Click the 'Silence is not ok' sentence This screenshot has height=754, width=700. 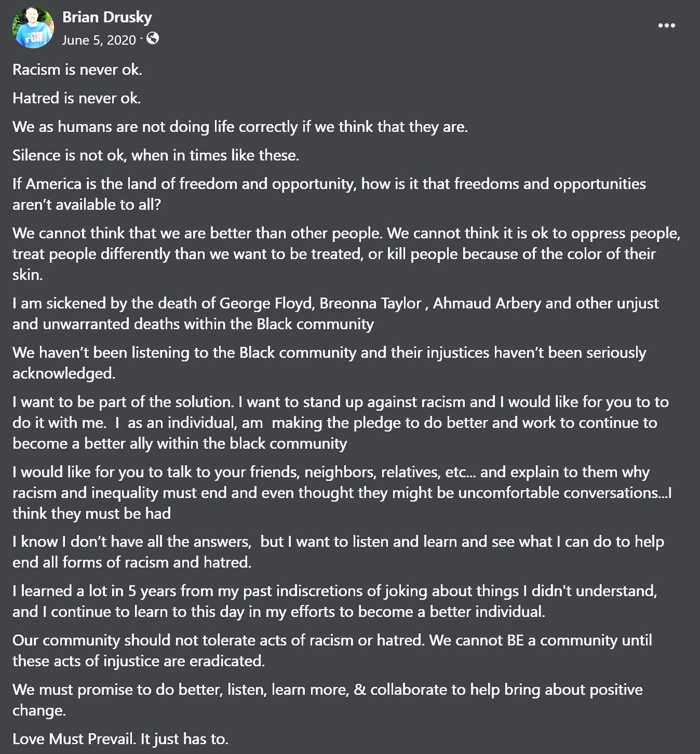(156, 155)
